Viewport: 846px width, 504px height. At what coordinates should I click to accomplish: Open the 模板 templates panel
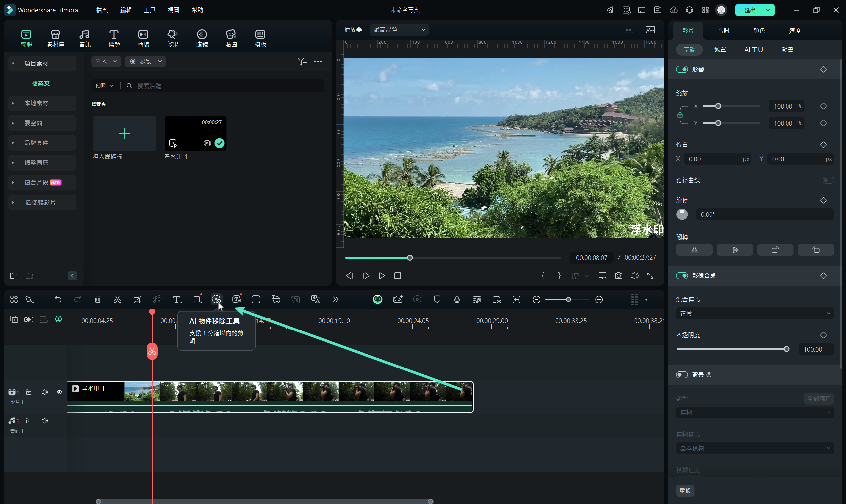point(260,38)
